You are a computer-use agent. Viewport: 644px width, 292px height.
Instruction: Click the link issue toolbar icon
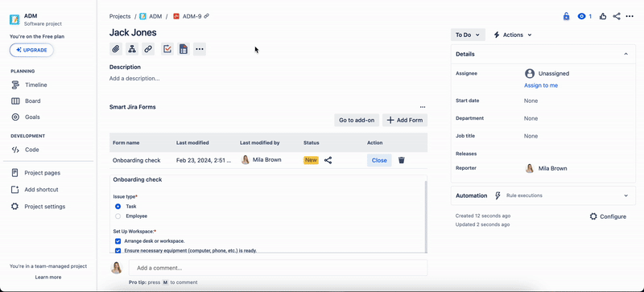pos(148,49)
